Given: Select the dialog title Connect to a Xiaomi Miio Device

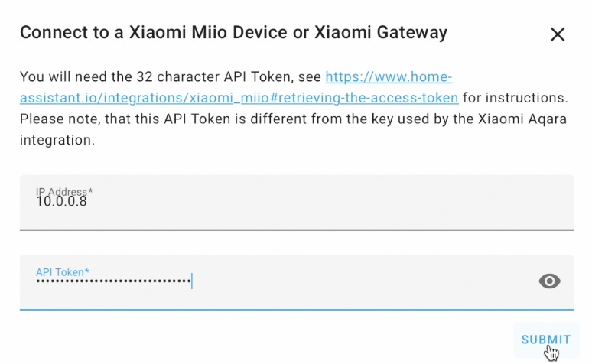Looking at the screenshot, I should coord(233,32).
